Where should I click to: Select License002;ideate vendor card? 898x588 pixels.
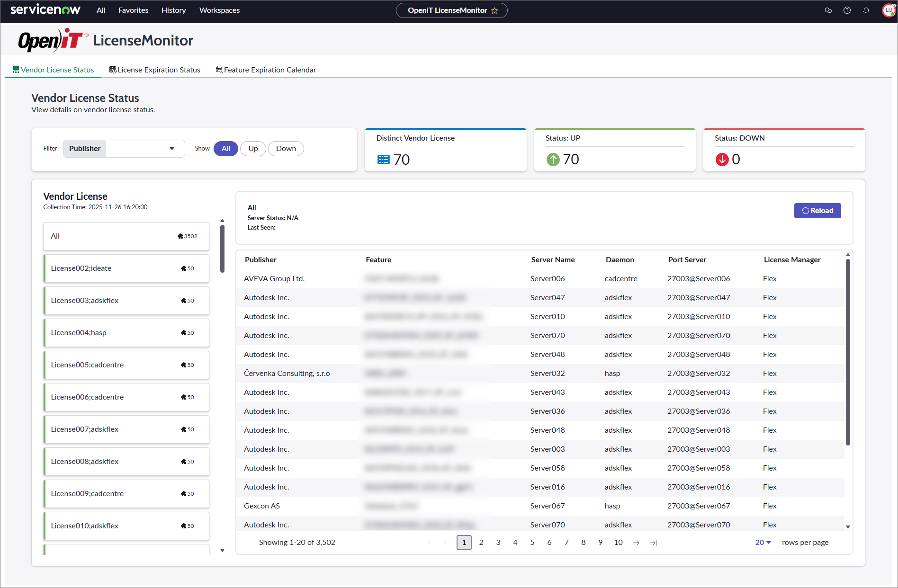[x=126, y=268]
